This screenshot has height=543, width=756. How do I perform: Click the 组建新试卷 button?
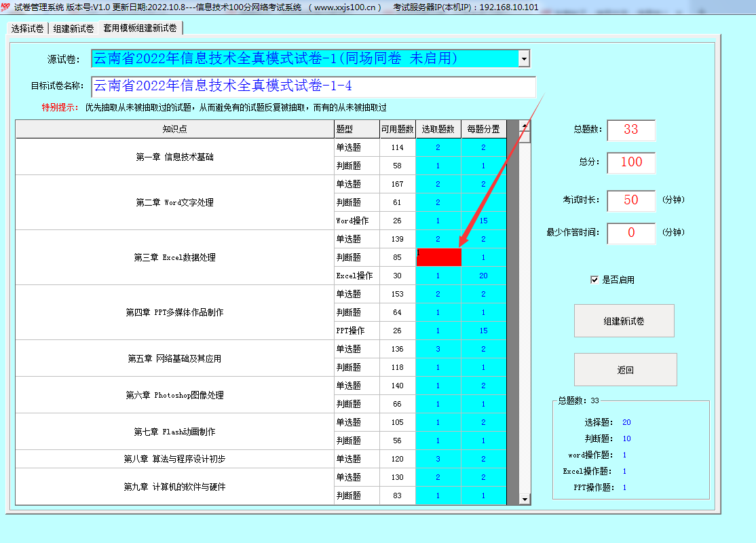[x=624, y=320]
